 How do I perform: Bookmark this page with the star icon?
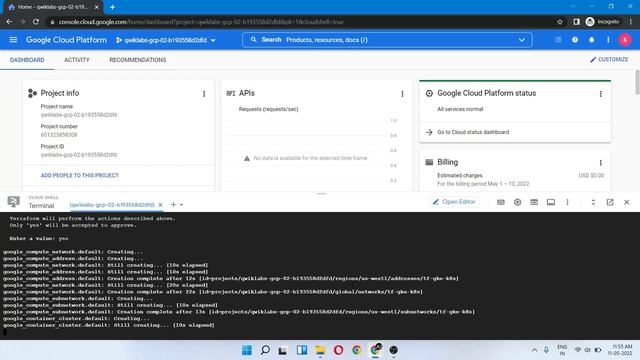click(x=560, y=22)
